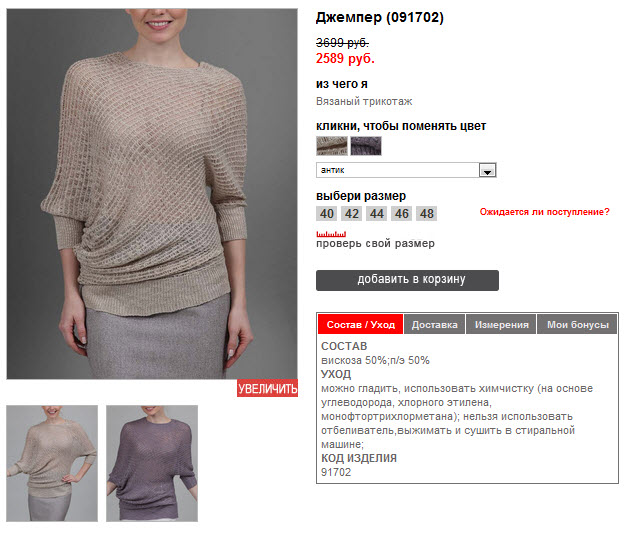This screenshot has width=629, height=540.
Task: Pick size 48
Action: 426,214
